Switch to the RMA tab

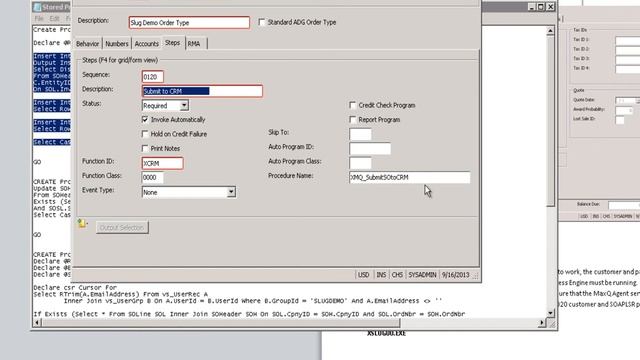pyautogui.click(x=194, y=44)
